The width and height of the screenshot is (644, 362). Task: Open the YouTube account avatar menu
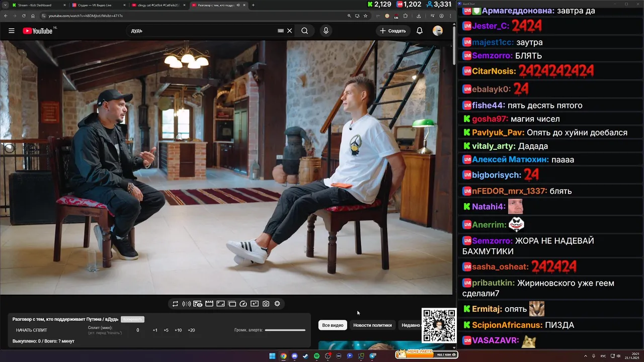438,31
